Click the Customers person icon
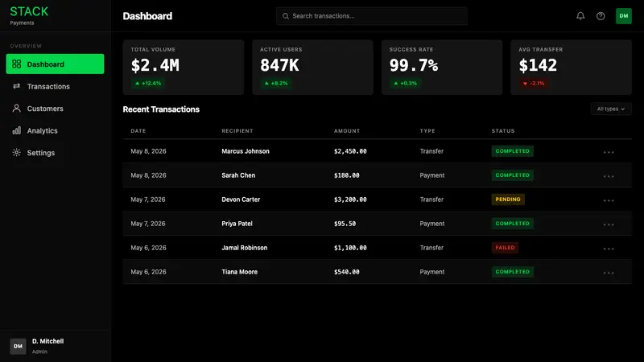This screenshot has height=362, width=644. (16, 109)
